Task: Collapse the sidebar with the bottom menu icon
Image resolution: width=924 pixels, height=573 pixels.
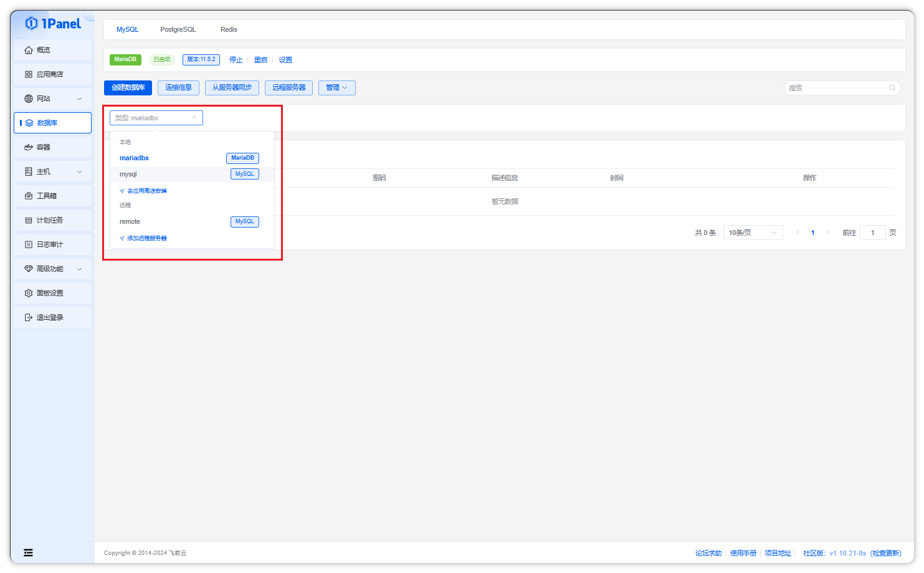Action: click(x=29, y=552)
